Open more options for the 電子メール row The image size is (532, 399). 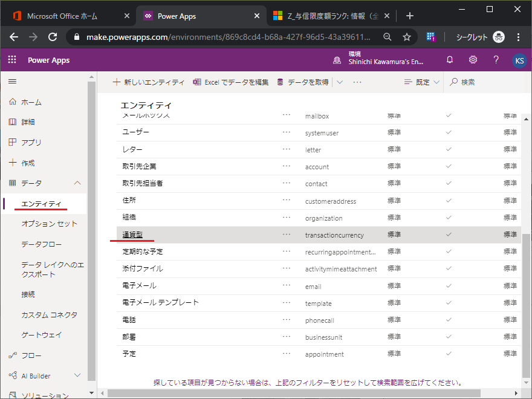pyautogui.click(x=287, y=285)
